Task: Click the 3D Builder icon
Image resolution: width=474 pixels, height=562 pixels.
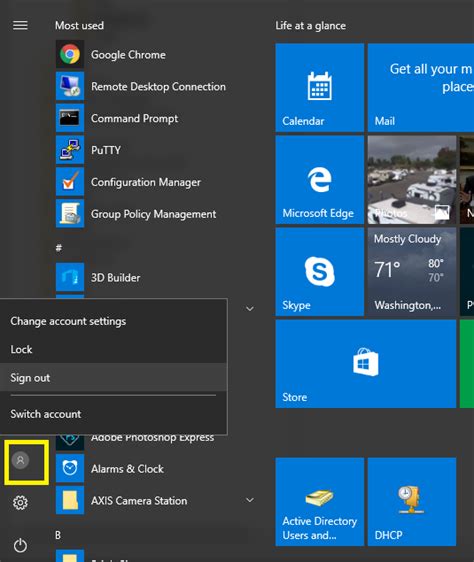Action: [x=70, y=277]
